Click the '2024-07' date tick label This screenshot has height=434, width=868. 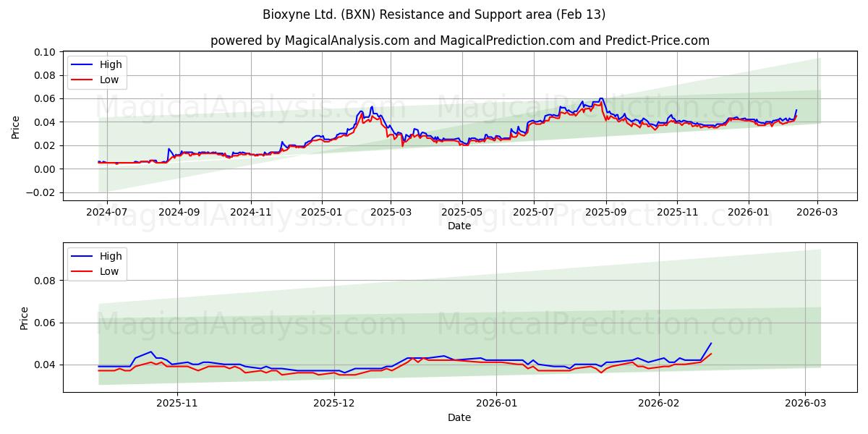coord(107,213)
